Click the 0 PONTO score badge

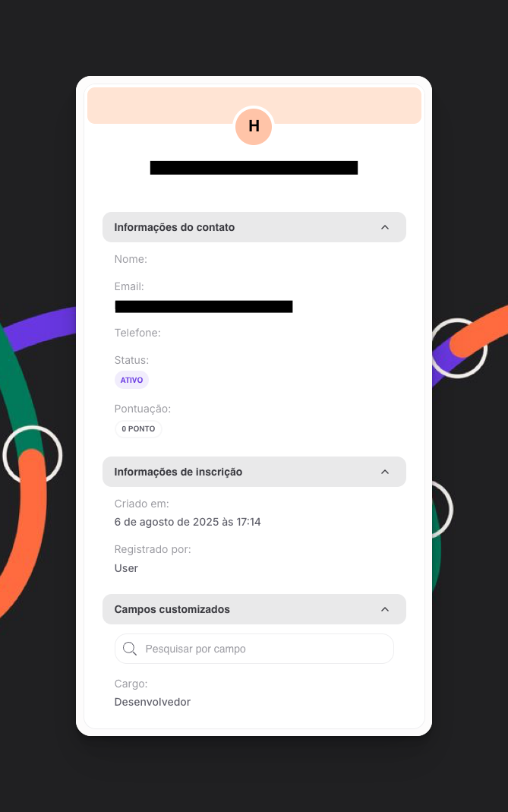tap(138, 428)
